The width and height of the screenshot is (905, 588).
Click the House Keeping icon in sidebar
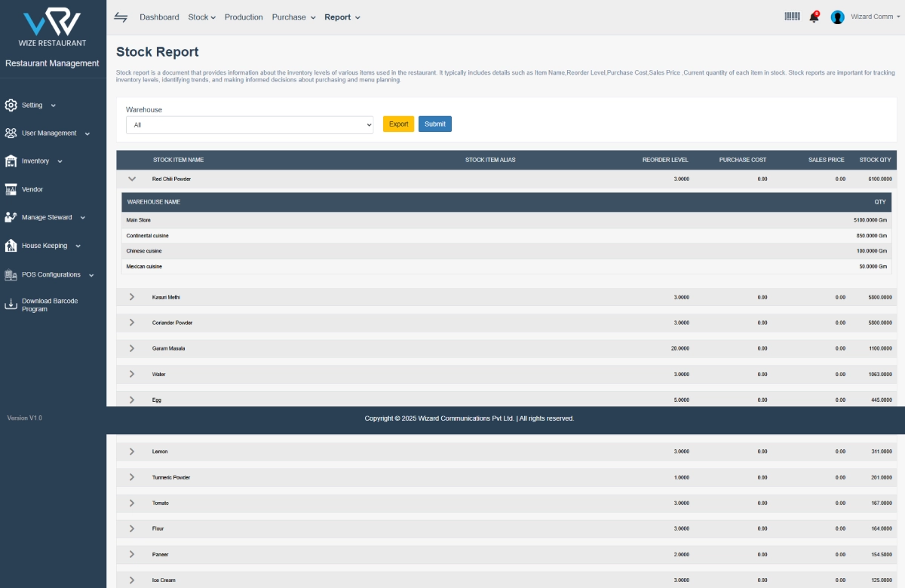(11, 246)
